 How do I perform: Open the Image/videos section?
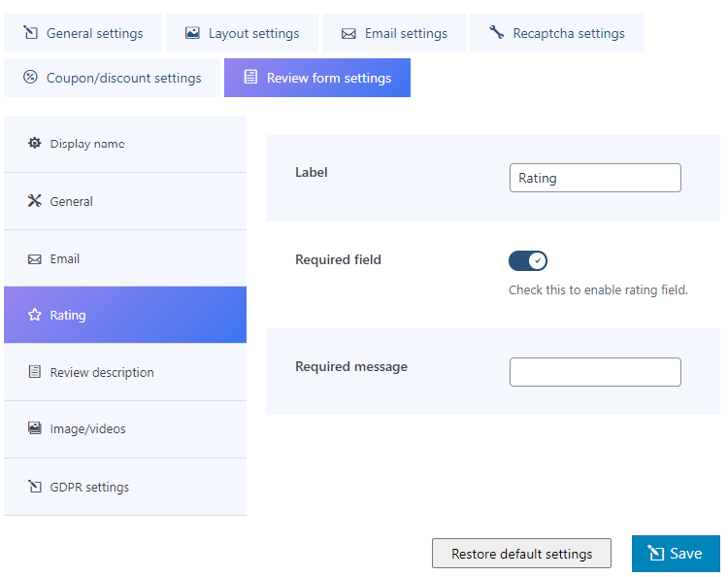click(x=125, y=429)
